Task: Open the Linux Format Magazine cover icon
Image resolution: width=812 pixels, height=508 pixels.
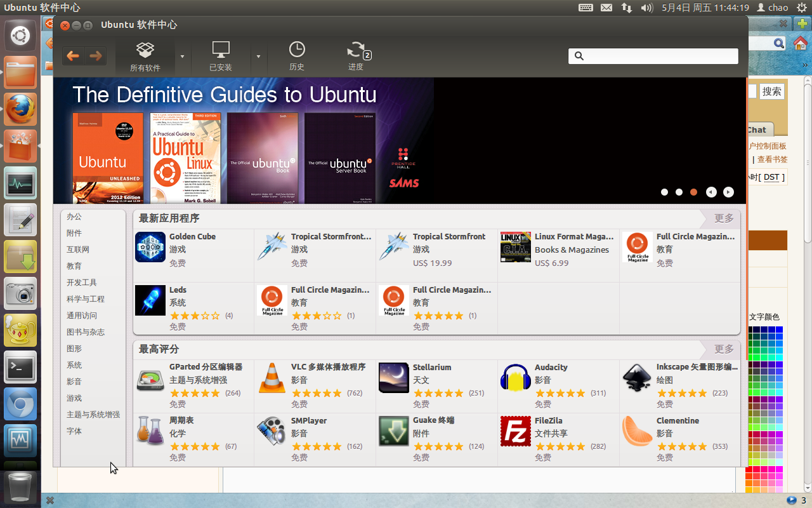Action: tap(516, 247)
